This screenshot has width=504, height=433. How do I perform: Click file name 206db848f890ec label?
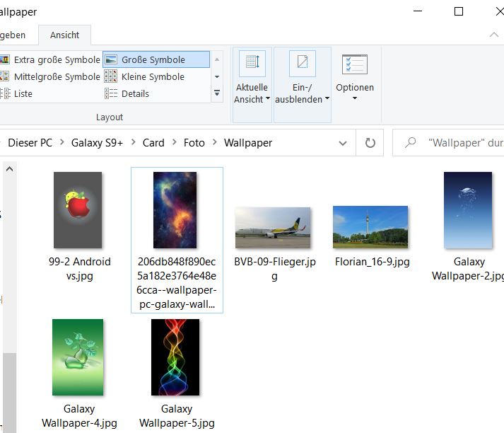177,283
